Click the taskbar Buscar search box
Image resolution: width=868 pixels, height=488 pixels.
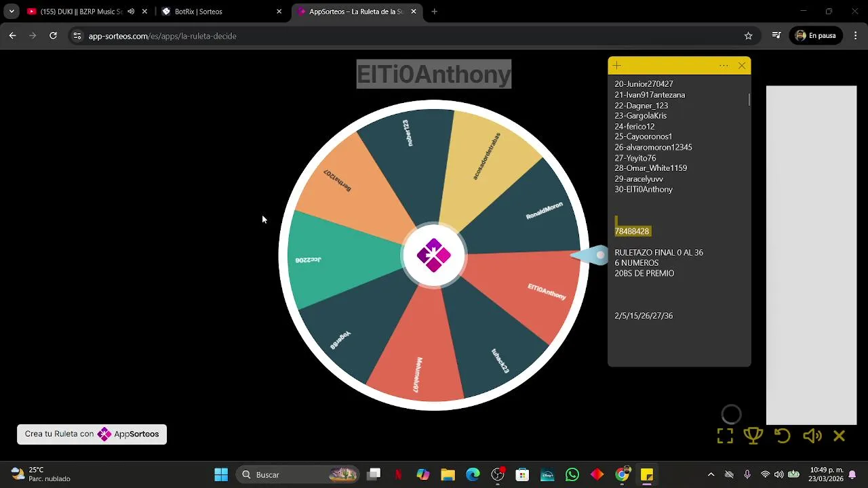[296, 474]
